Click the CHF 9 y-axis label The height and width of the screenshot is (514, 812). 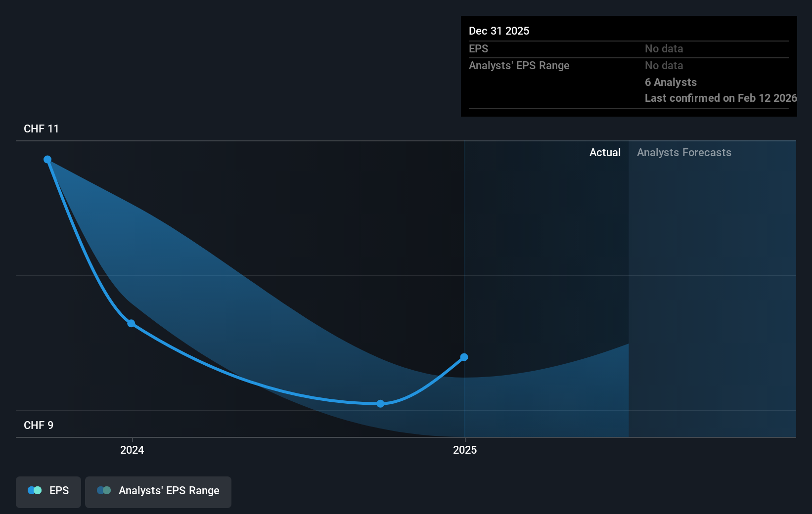tap(39, 426)
